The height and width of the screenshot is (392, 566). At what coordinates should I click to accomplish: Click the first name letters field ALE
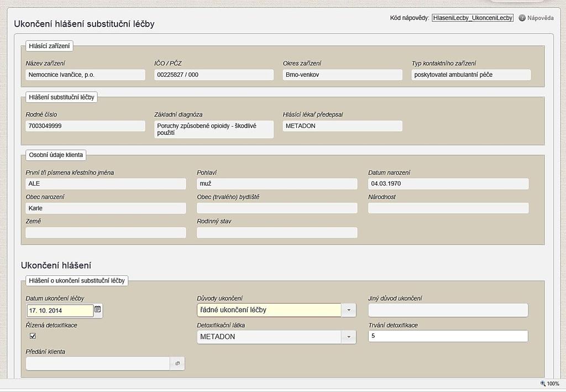106,184
